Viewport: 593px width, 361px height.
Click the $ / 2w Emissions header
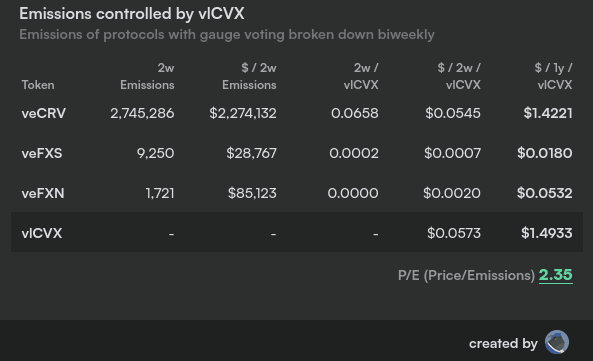(249, 76)
